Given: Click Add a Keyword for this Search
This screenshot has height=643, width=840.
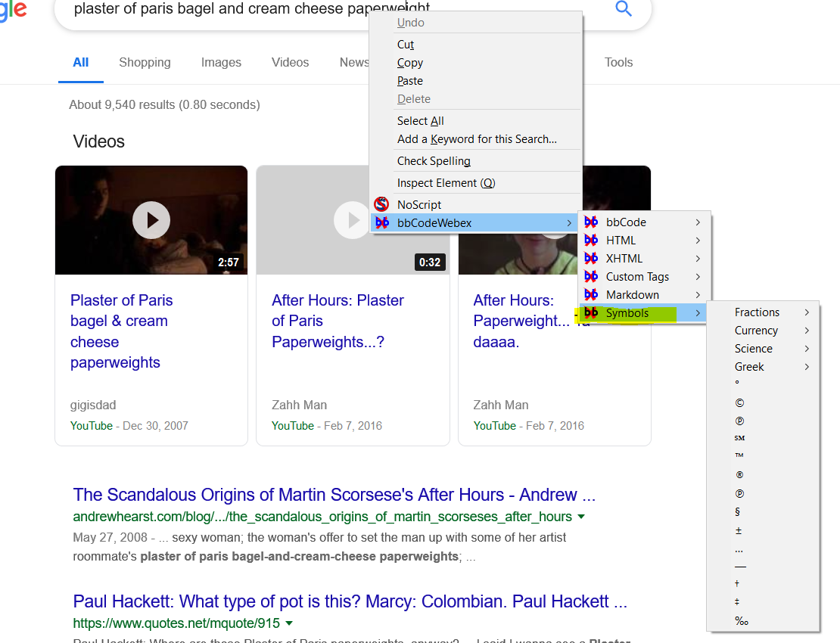Looking at the screenshot, I should [x=477, y=139].
